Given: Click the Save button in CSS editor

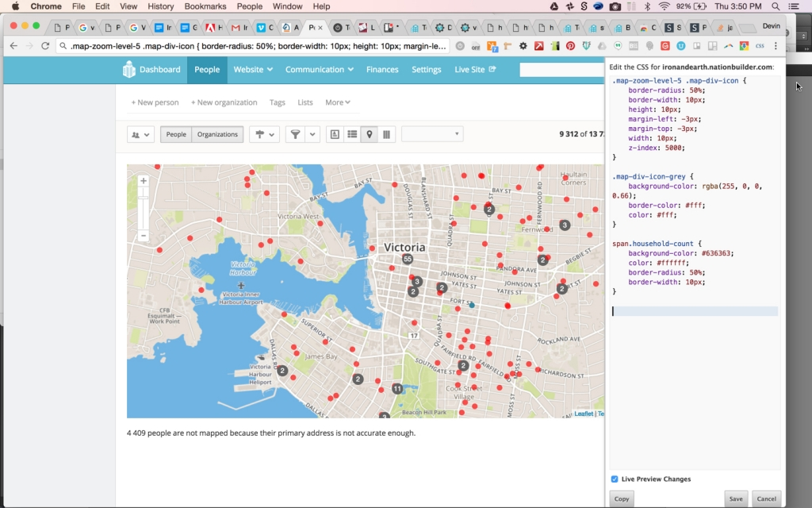Looking at the screenshot, I should point(736,498).
